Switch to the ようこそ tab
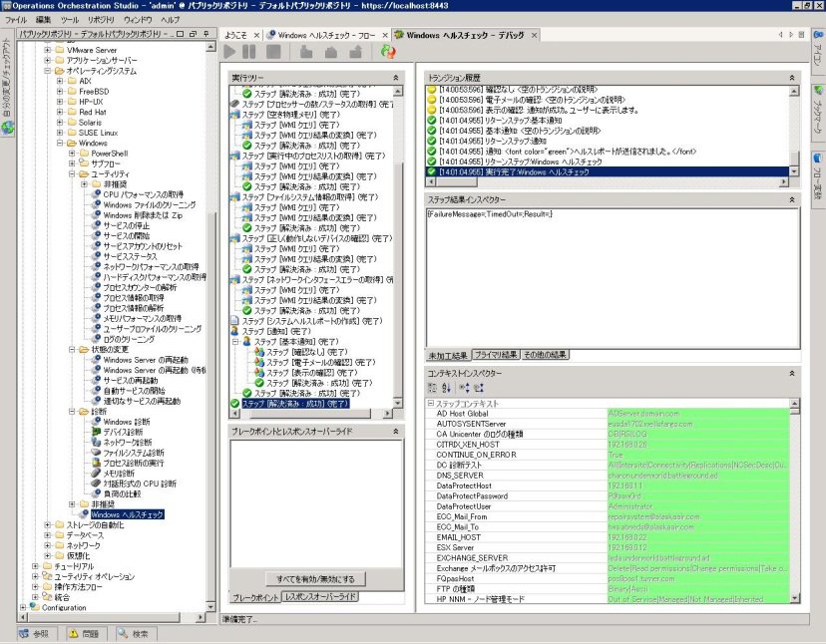Viewport: 826px width, 644px height. coord(235,35)
